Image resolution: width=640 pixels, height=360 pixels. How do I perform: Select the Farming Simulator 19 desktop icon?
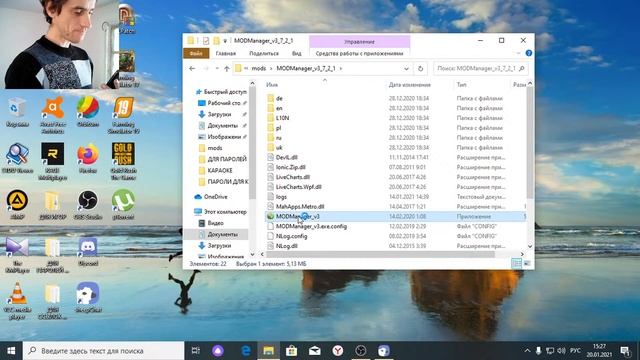[x=123, y=115]
